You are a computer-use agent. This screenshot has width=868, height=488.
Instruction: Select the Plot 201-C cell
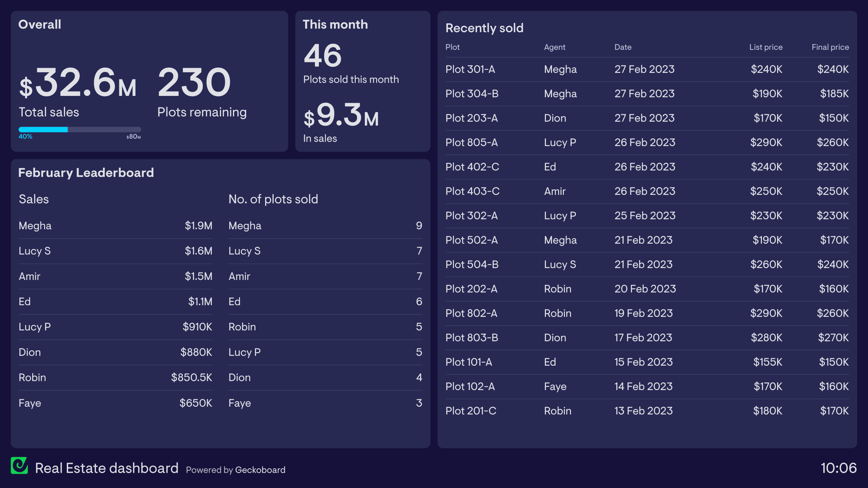coord(471,411)
